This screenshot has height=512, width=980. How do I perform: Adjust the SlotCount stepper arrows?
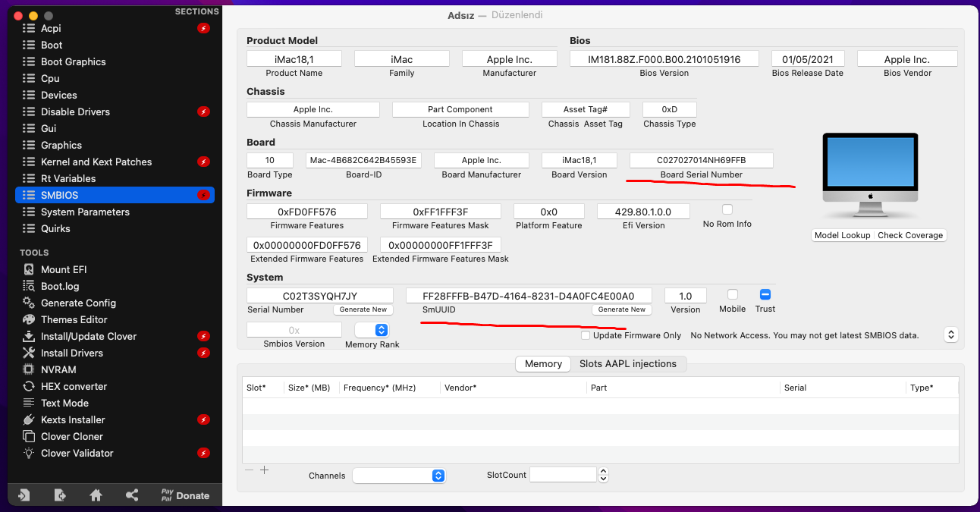[x=603, y=475]
